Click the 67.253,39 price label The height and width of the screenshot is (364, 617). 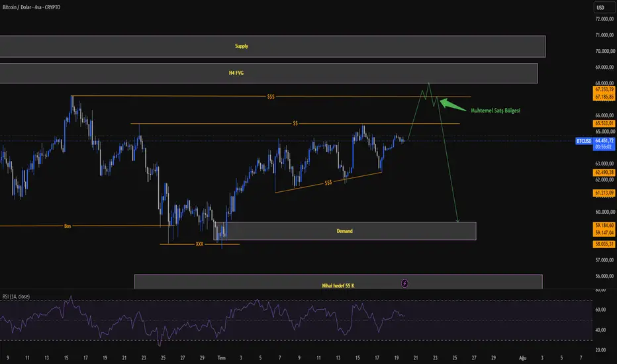click(x=604, y=90)
